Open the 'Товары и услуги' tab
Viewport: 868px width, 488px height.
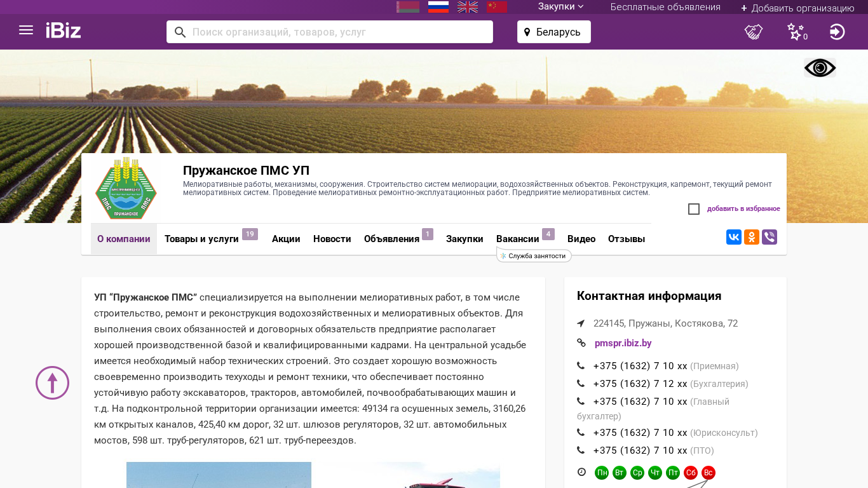click(x=201, y=239)
